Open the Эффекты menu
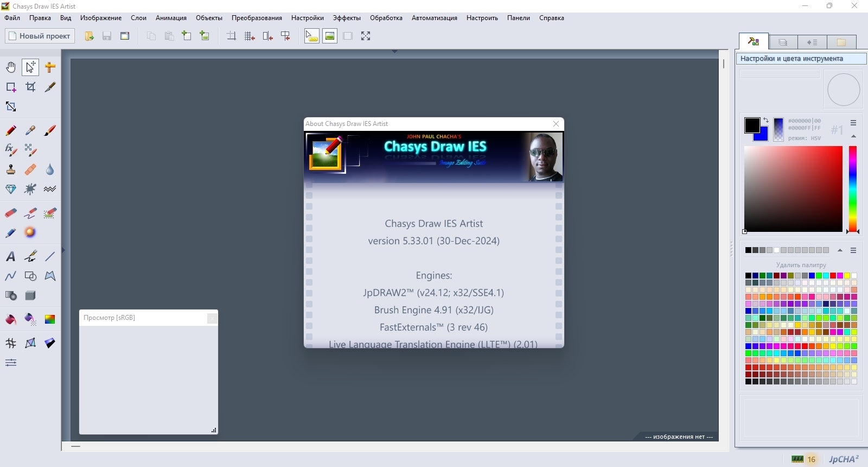Screen dimensions: 868x467 (x=347, y=18)
